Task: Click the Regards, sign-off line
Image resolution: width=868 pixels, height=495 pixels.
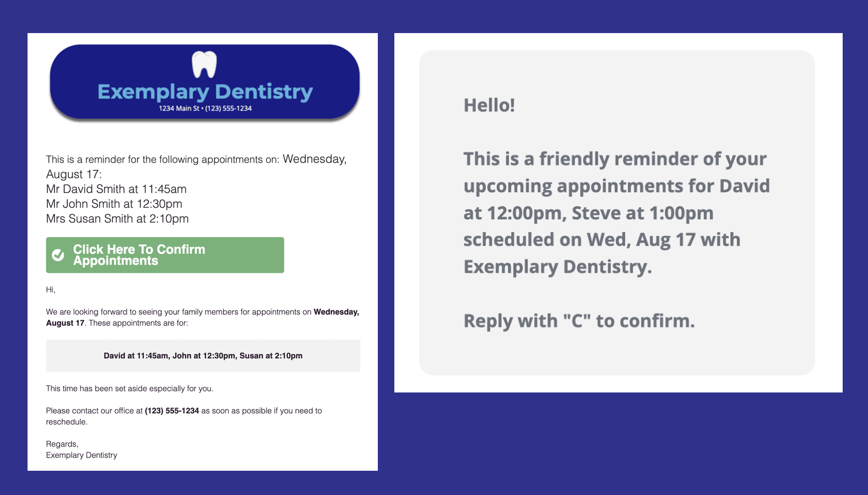Action: (62, 444)
